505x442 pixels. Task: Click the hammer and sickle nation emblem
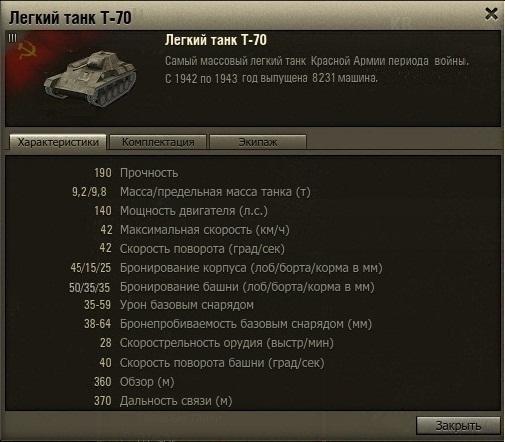click(x=27, y=50)
